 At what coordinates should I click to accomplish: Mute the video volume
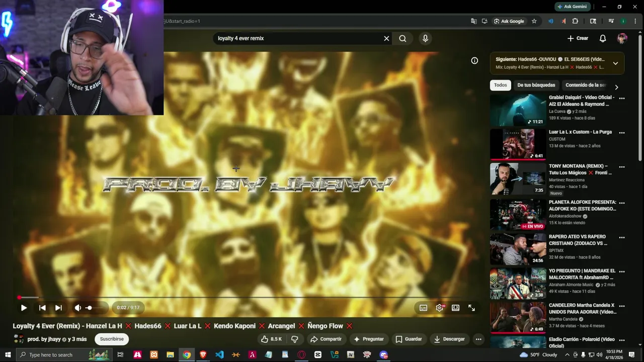point(77,308)
